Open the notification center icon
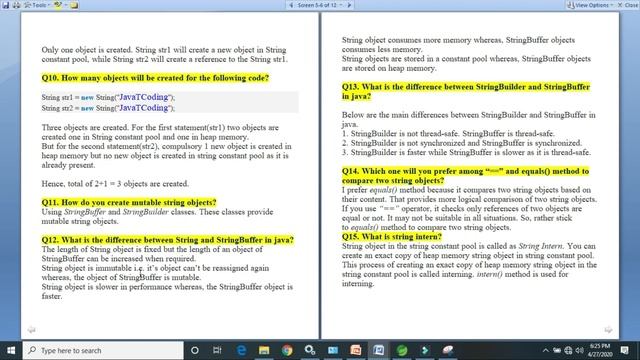640x360 pixels. coord(624,350)
